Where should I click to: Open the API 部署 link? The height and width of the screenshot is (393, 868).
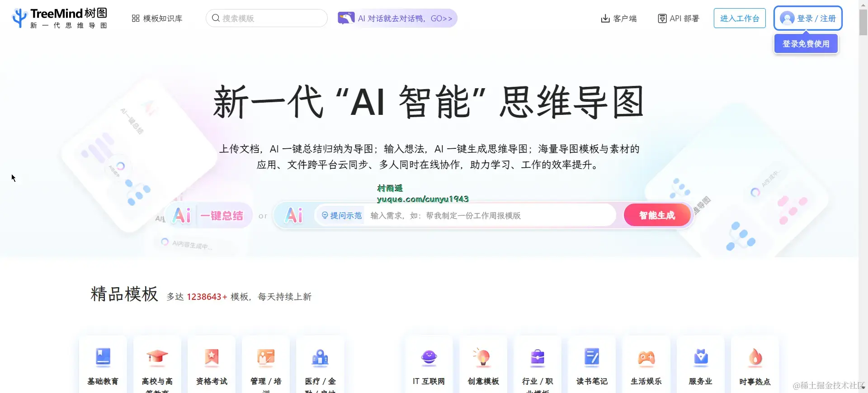tap(678, 19)
